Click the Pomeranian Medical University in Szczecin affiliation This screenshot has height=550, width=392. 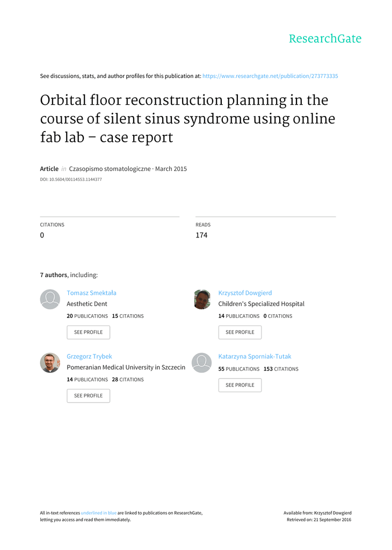[126, 367]
